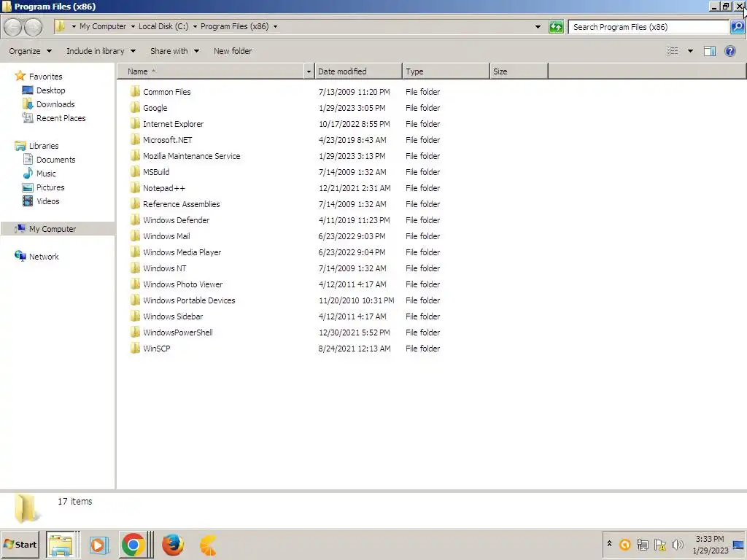Image resolution: width=747 pixels, height=560 pixels.
Task: Click the Show desktop tray icon
Action: point(739,545)
